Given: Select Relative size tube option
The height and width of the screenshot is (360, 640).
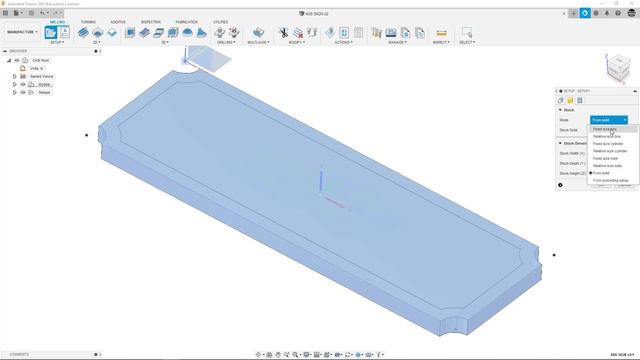Looking at the screenshot, I should tap(613, 166).
